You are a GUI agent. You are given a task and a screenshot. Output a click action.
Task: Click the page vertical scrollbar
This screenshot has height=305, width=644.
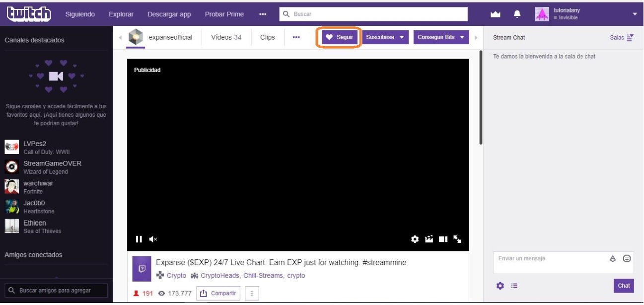(x=481, y=97)
